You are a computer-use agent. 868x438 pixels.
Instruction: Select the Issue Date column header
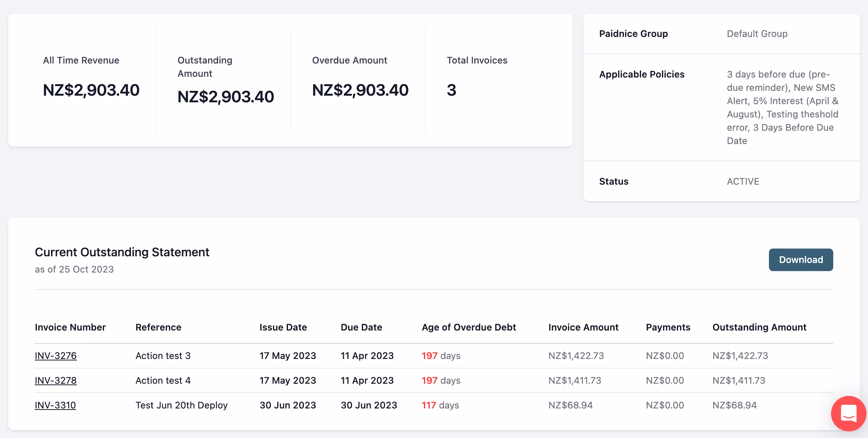click(x=283, y=327)
